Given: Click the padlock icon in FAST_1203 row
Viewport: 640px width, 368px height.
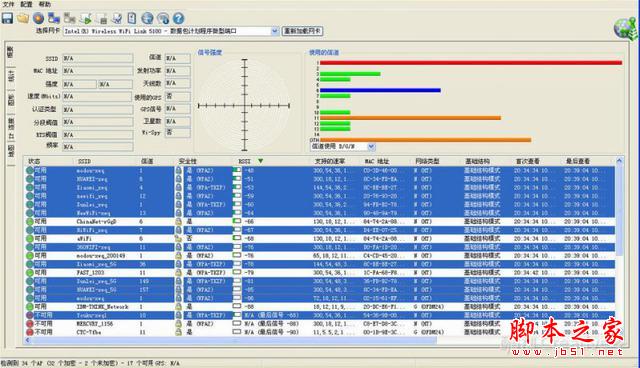Looking at the screenshot, I should [x=178, y=273].
